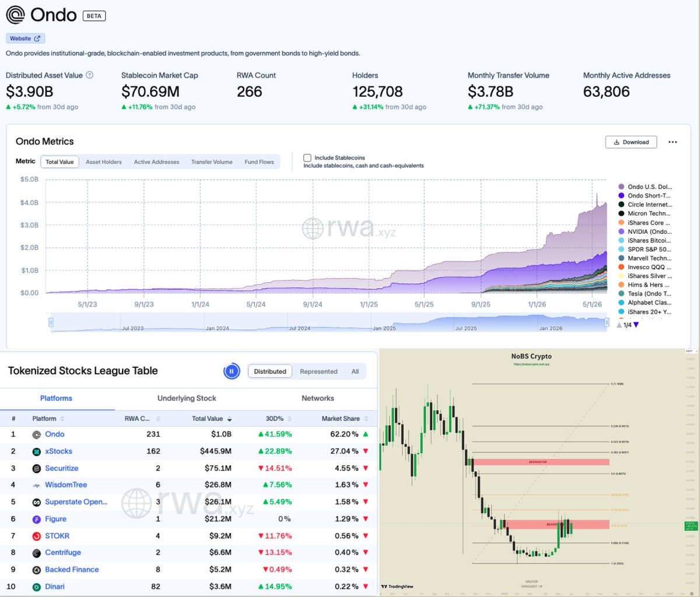700x597 pixels.
Task: Toggle the iShares Core legend series
Action: (645, 223)
